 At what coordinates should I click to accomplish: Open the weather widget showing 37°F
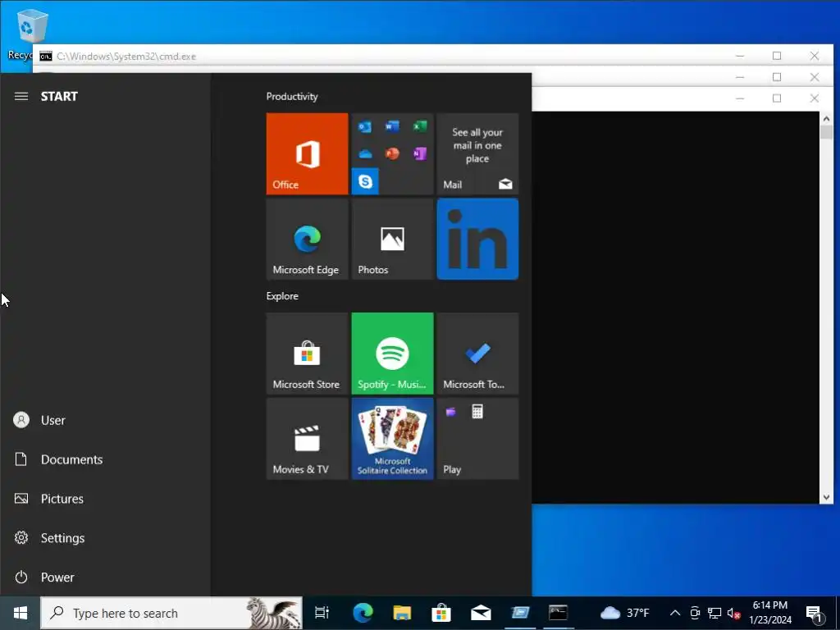(x=624, y=613)
